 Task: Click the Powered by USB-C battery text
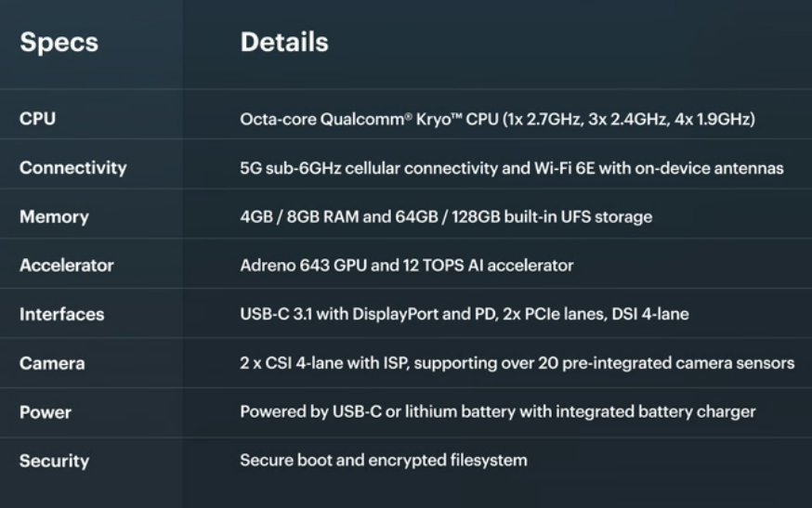(498, 411)
